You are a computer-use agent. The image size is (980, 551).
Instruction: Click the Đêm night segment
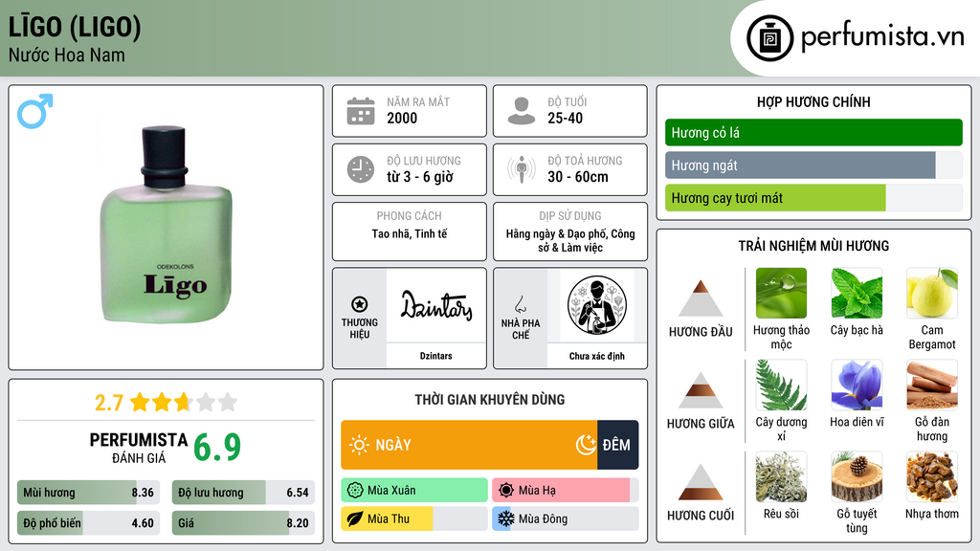click(x=618, y=445)
